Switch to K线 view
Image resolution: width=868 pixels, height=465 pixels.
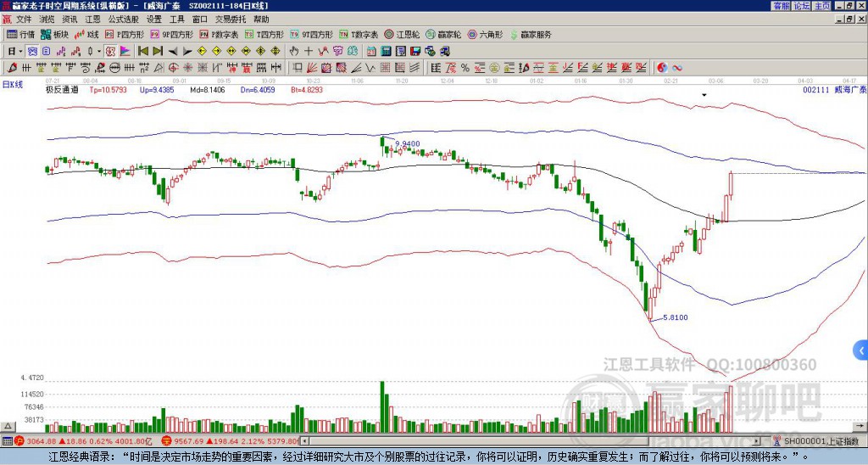coord(86,34)
